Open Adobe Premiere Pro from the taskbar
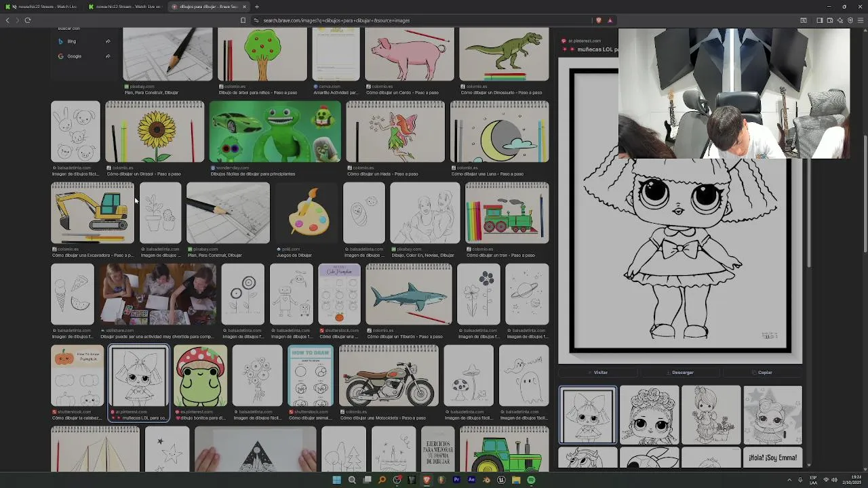The image size is (868, 488). click(x=456, y=480)
